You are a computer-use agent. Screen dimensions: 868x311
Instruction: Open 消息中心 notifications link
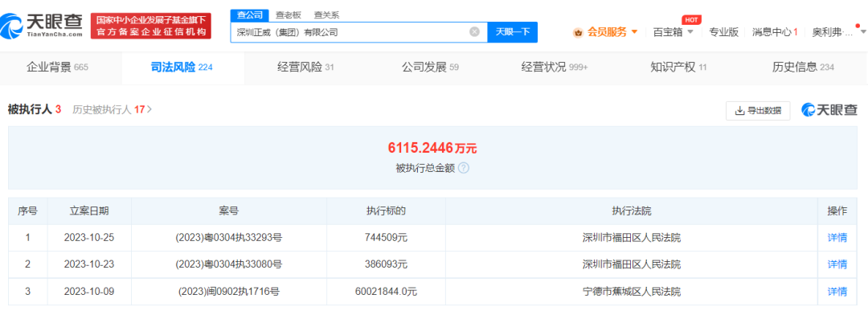775,32
